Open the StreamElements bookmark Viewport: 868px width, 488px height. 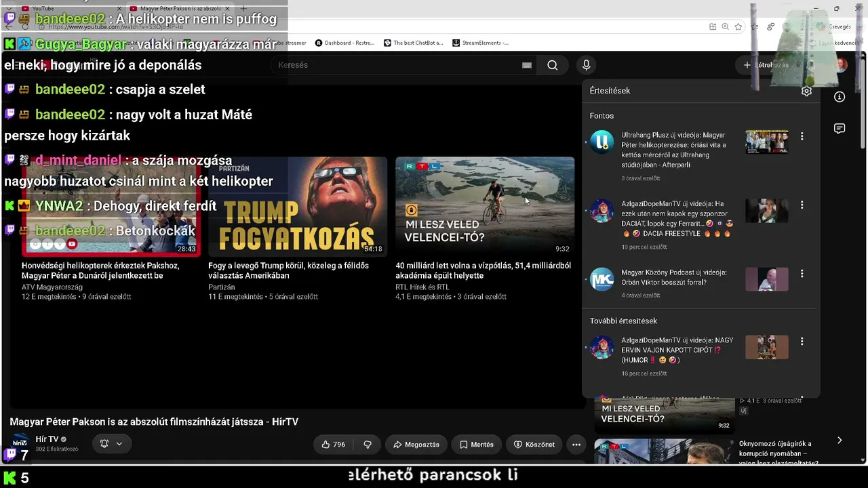click(x=480, y=43)
